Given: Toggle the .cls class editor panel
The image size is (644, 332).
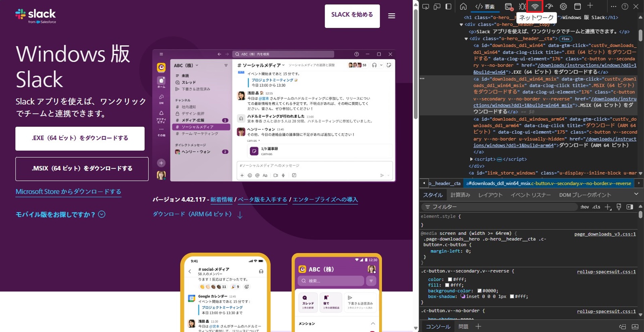Looking at the screenshot, I should pos(596,207).
